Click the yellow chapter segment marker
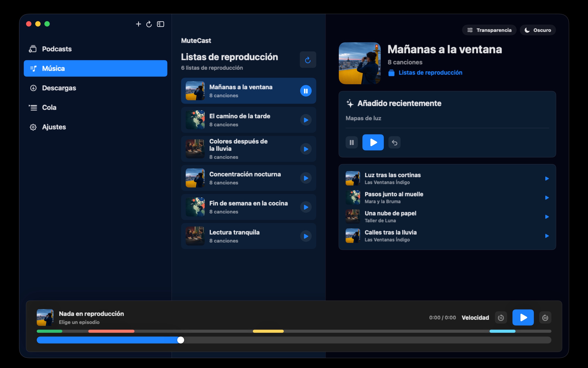588x368 pixels. [268, 331]
